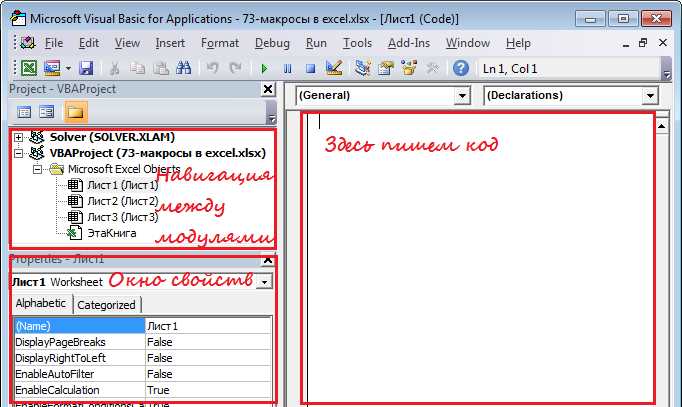The width and height of the screenshot is (682, 407).
Task: Click the Copy icon in the toolbar
Action: tap(137, 68)
